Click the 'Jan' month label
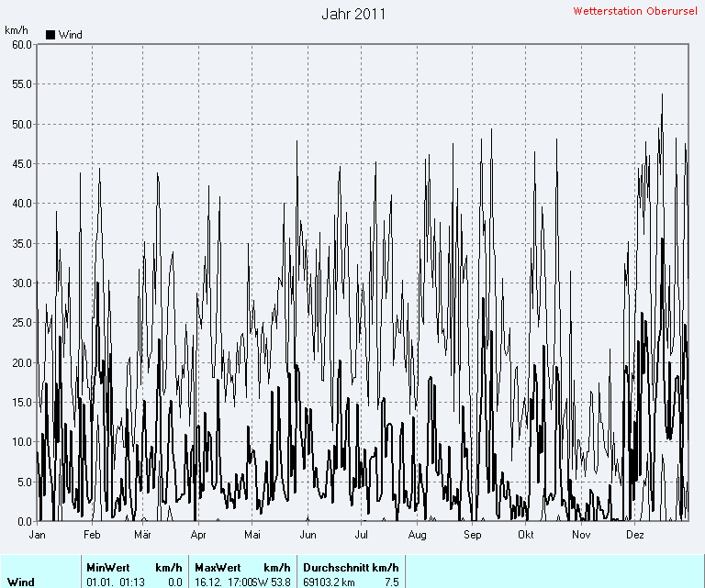This screenshot has width=705, height=588. tap(37, 535)
